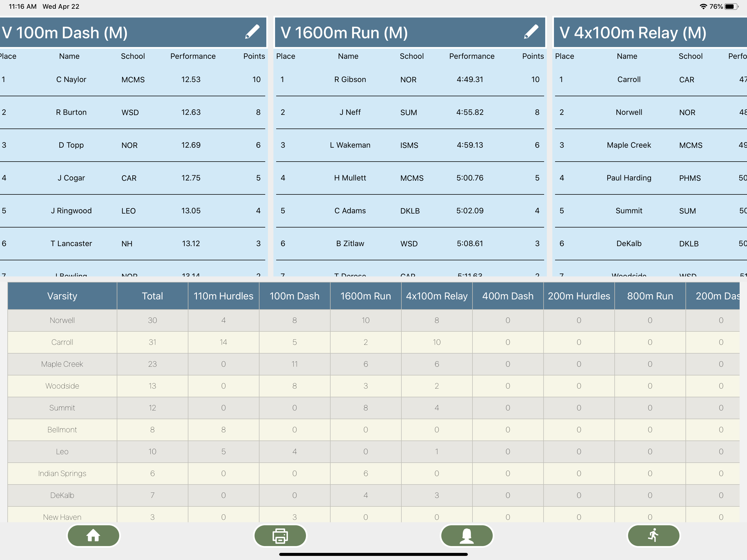Viewport: 747px width, 560px height.
Task: Tap Carroll's total score of 31
Action: click(x=152, y=342)
